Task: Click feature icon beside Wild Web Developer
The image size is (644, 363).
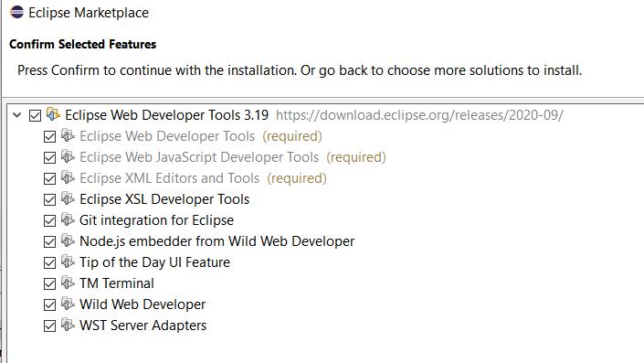Action: 68,304
